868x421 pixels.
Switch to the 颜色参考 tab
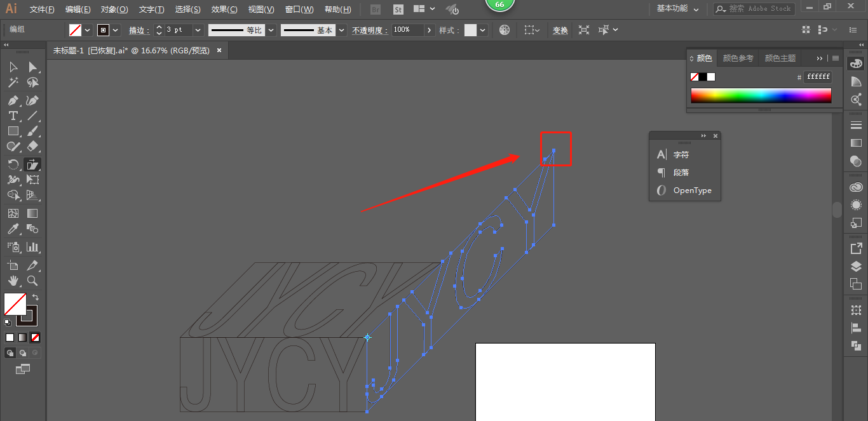(x=738, y=58)
